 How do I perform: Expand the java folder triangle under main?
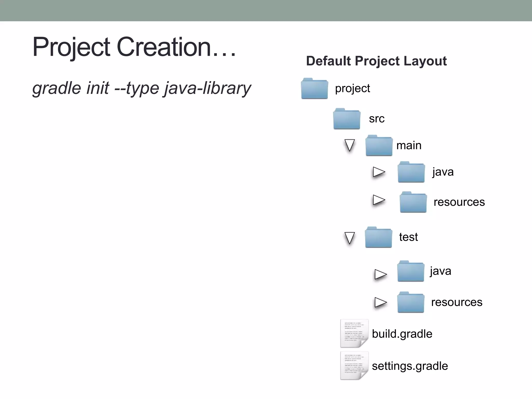pos(379,172)
